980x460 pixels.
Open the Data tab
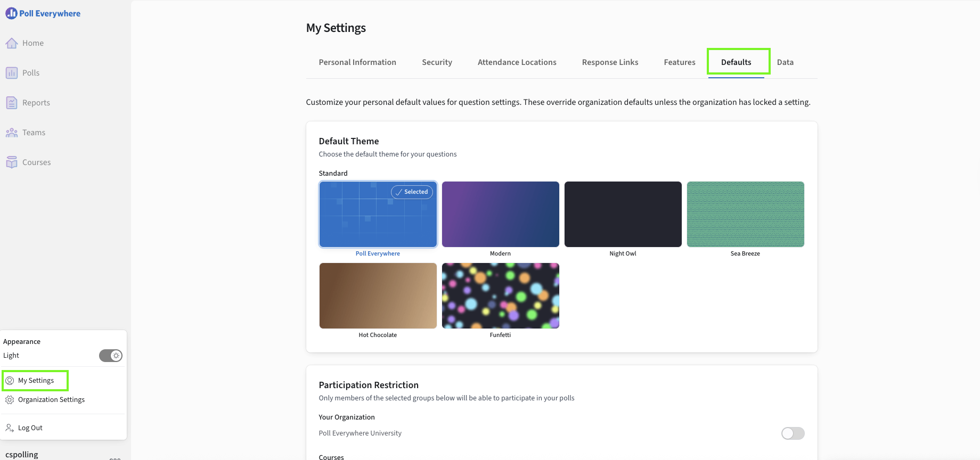point(785,62)
